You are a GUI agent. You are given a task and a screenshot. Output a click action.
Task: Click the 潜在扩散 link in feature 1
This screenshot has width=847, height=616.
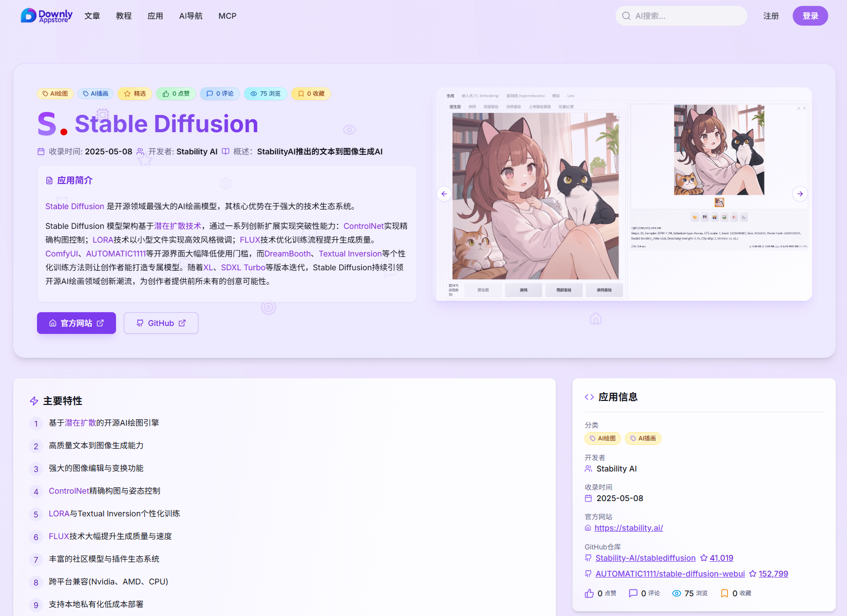[x=80, y=423]
